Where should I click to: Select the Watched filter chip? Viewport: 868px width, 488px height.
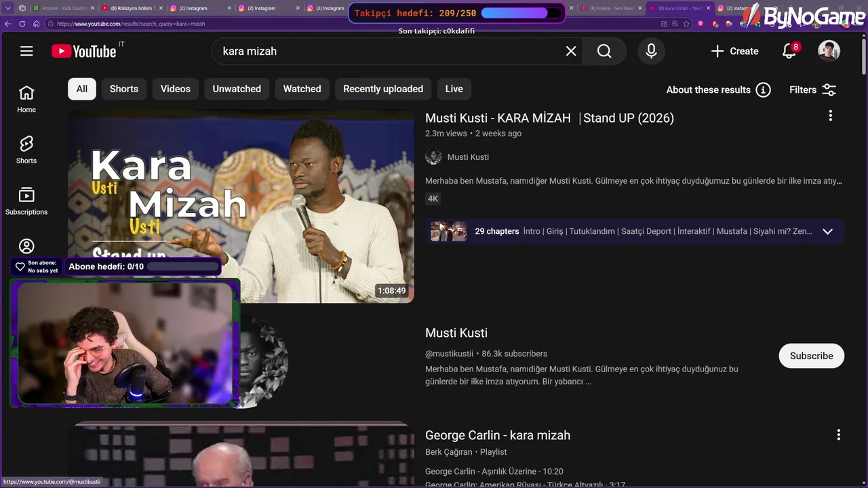302,89
